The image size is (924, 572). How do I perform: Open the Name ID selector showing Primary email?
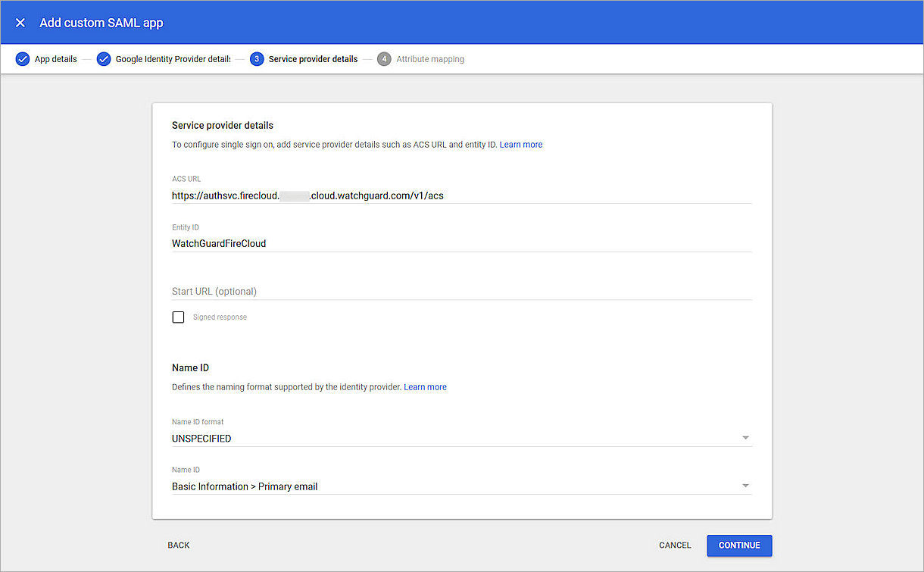(454, 486)
